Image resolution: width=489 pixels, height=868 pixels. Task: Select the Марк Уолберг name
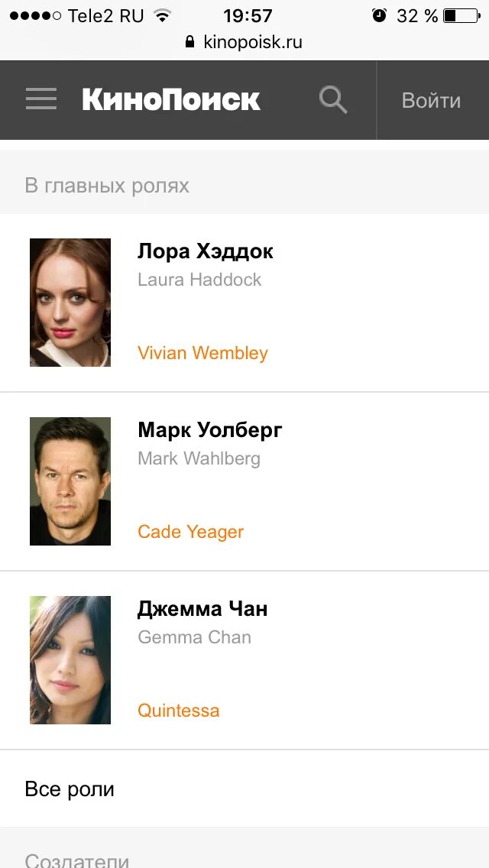[x=210, y=430]
